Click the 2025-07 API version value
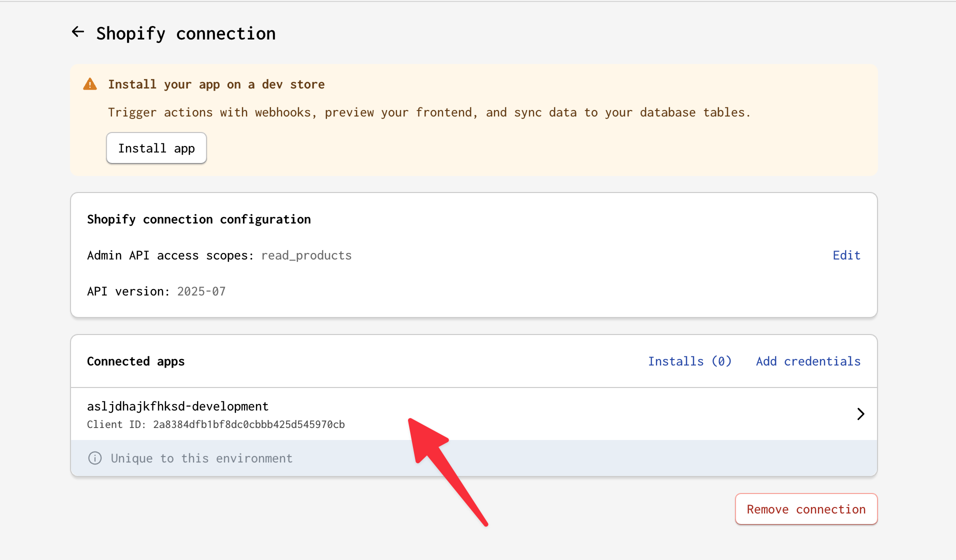The image size is (956, 560). tap(201, 291)
